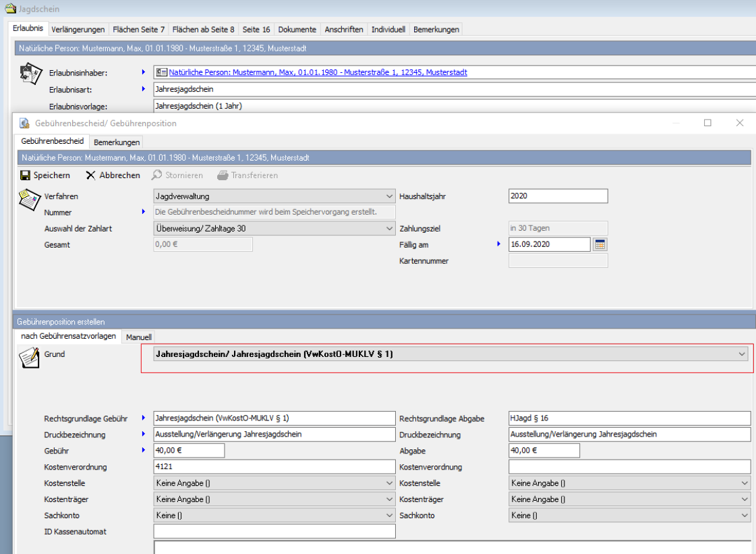Click the blue arrow next to Erlaubnisinhaber
Screen dimensions: 756x554
click(143, 72)
